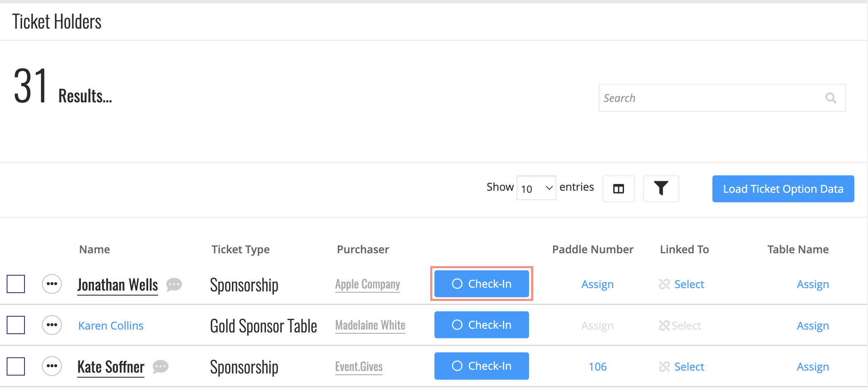The image size is (868, 388).
Task: Click Load Ticket Option Data
Action: (x=783, y=189)
